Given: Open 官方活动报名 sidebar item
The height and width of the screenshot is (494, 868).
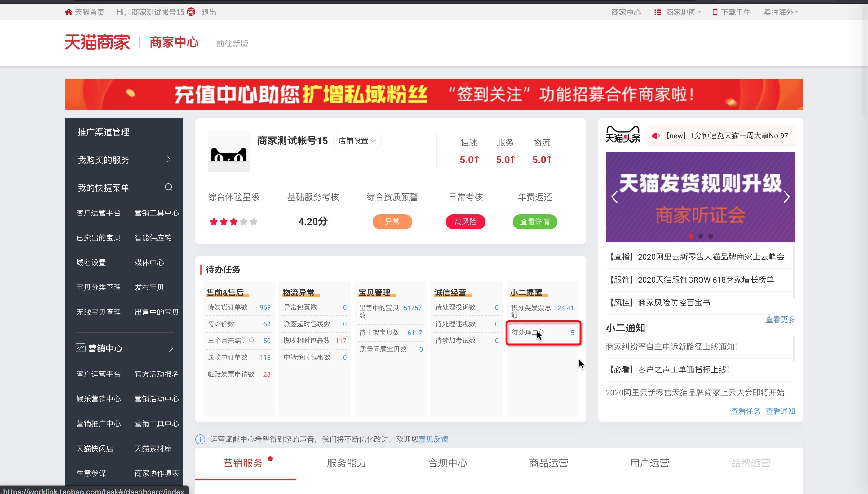Looking at the screenshot, I should (157, 374).
